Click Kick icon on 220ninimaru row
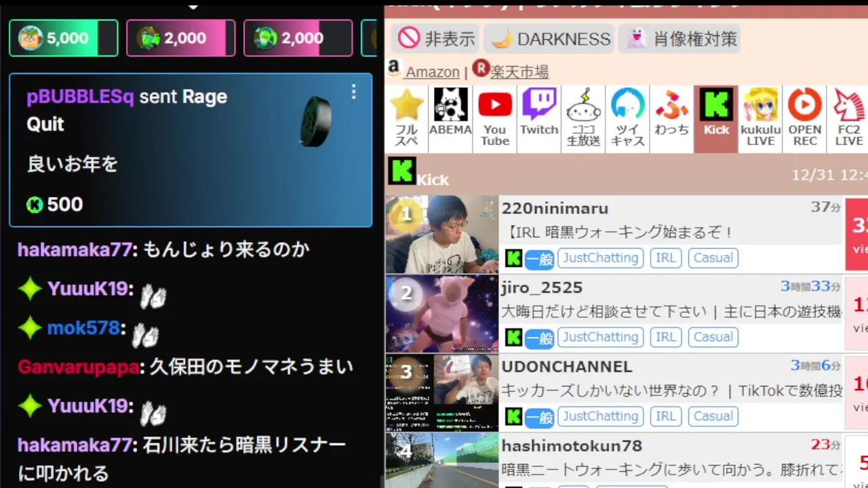This screenshot has width=868, height=488. point(513,258)
